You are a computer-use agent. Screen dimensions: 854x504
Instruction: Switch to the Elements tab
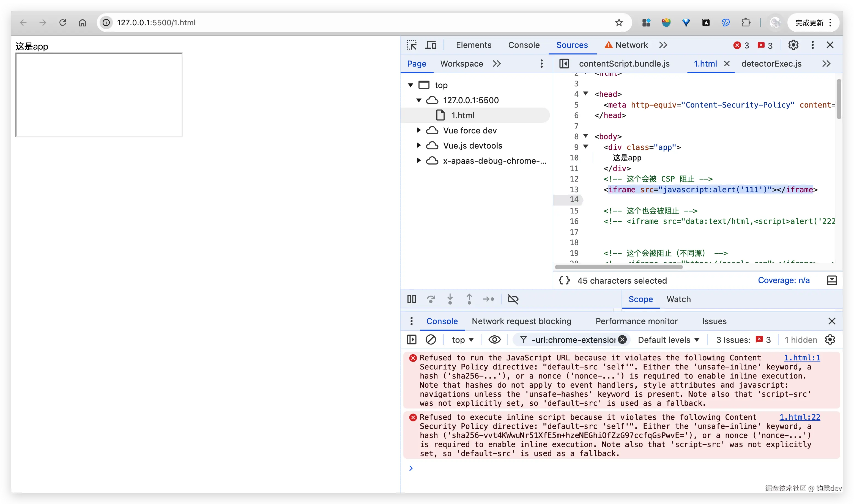[473, 45]
